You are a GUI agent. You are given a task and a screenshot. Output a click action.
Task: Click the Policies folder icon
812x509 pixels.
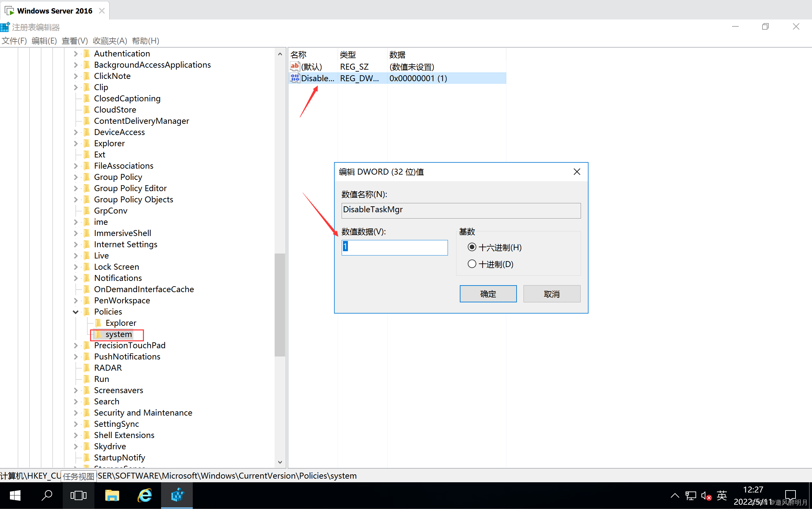point(86,312)
